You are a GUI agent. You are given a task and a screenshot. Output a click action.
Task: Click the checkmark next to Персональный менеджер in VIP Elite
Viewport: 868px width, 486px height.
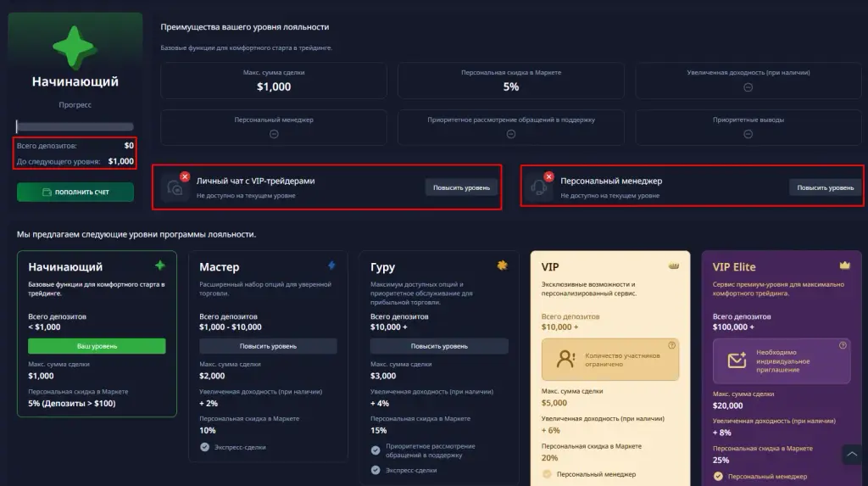click(x=718, y=476)
